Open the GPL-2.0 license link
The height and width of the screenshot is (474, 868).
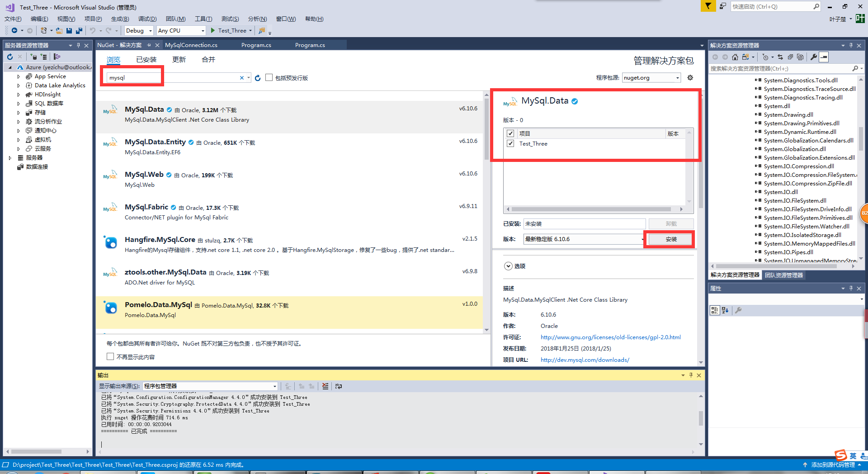[611, 337]
